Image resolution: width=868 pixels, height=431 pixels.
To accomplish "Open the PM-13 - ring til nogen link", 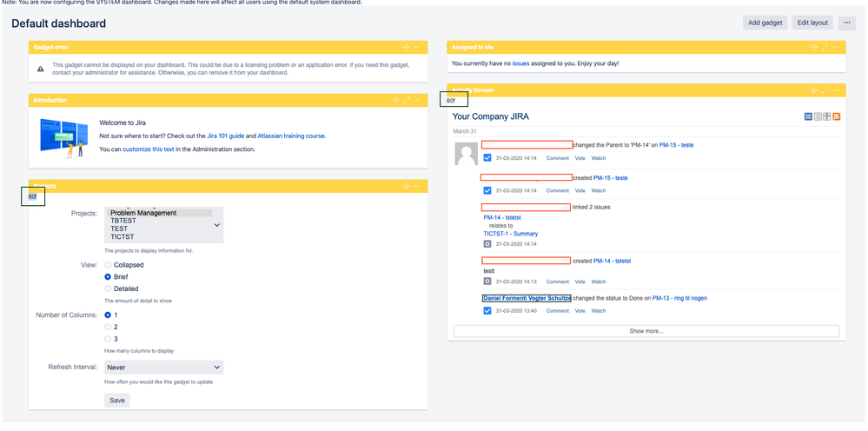I will (679, 298).
